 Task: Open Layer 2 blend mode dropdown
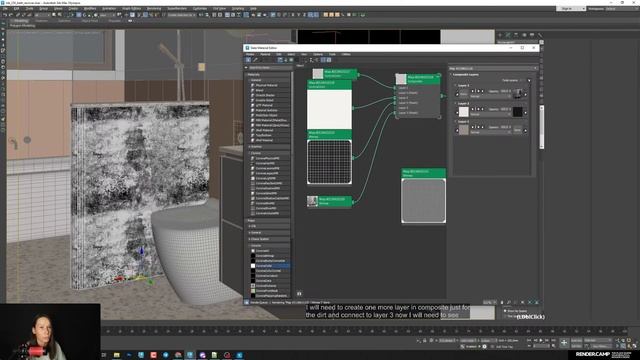click(x=491, y=114)
